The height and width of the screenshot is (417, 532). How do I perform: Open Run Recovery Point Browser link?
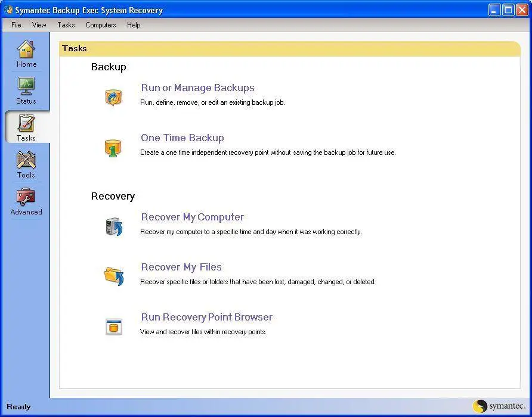click(206, 317)
